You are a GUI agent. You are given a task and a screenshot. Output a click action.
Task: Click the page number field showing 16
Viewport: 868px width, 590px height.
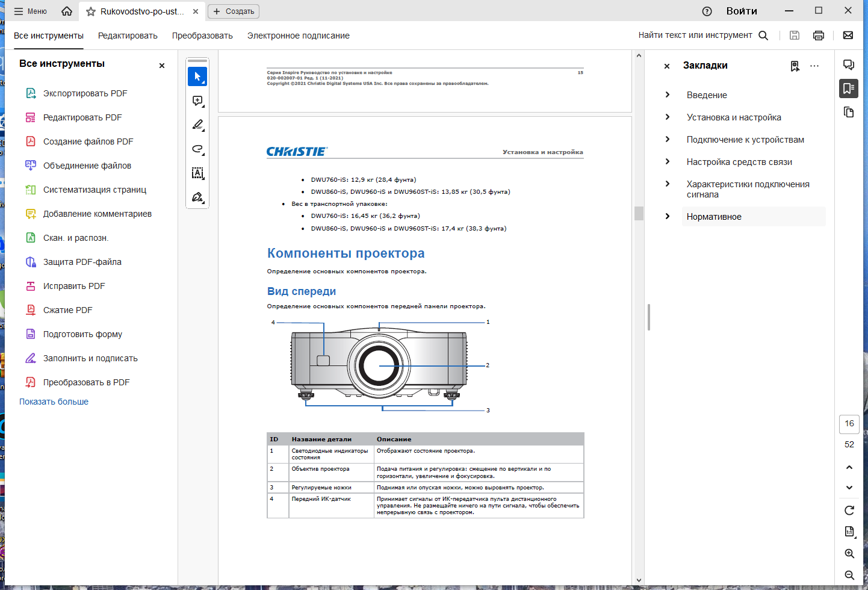[x=849, y=424]
